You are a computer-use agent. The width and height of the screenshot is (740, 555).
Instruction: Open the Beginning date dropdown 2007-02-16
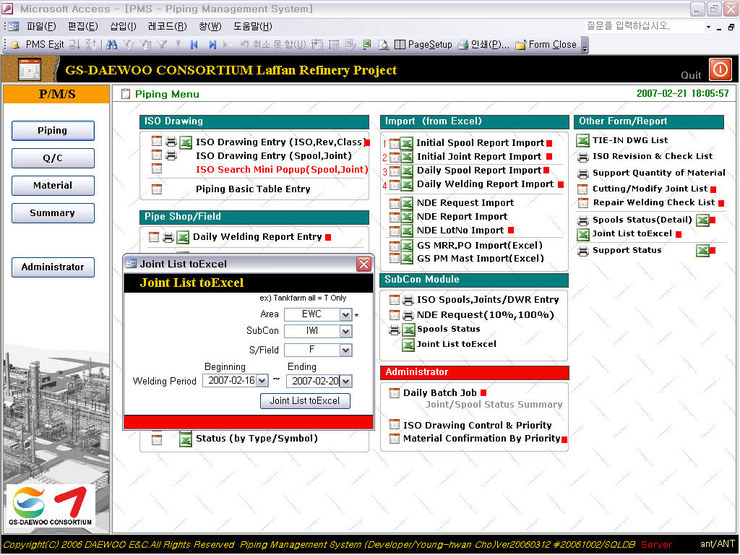coord(262,381)
